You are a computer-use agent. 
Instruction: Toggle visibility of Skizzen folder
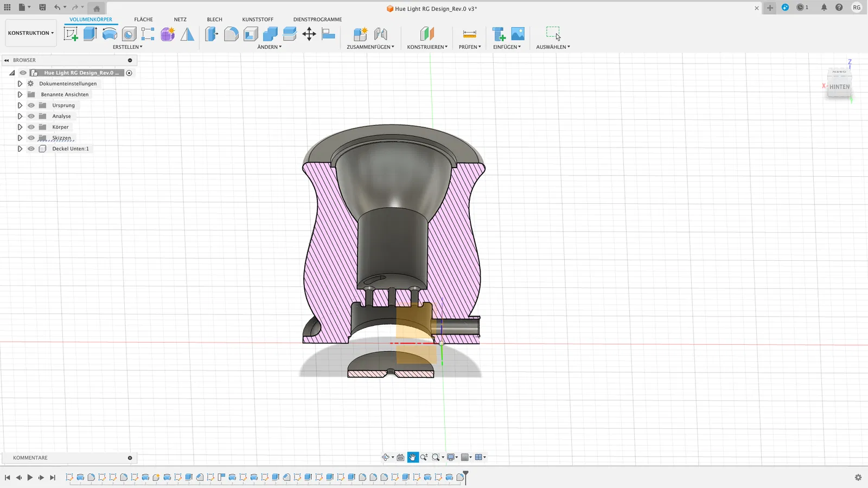point(31,138)
